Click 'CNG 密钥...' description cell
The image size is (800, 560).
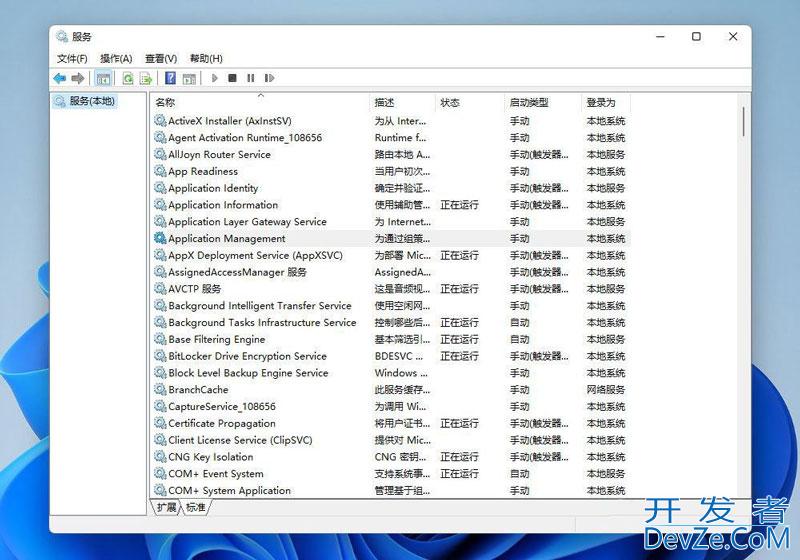click(x=400, y=457)
